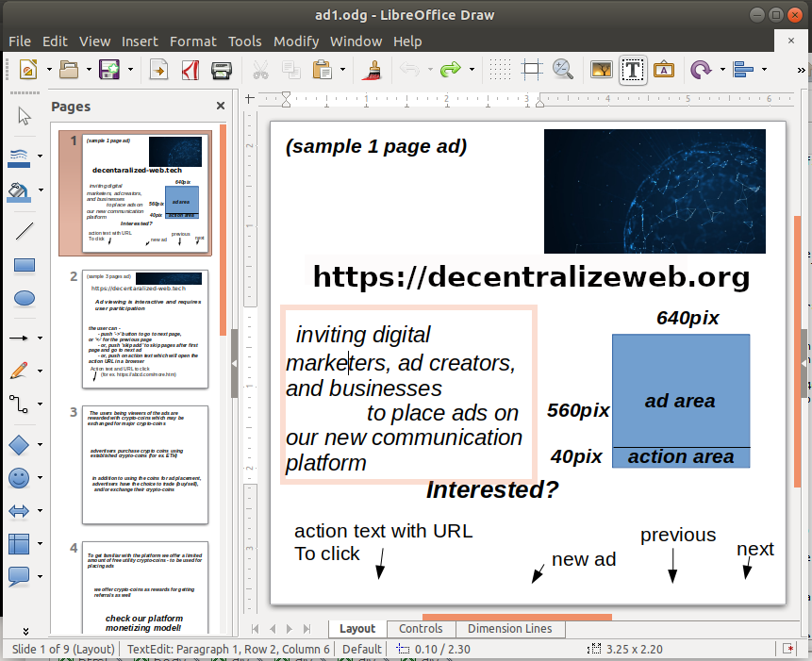The height and width of the screenshot is (661, 812).
Task: Select page 3 thumbnail in Pages panel
Action: click(x=144, y=465)
